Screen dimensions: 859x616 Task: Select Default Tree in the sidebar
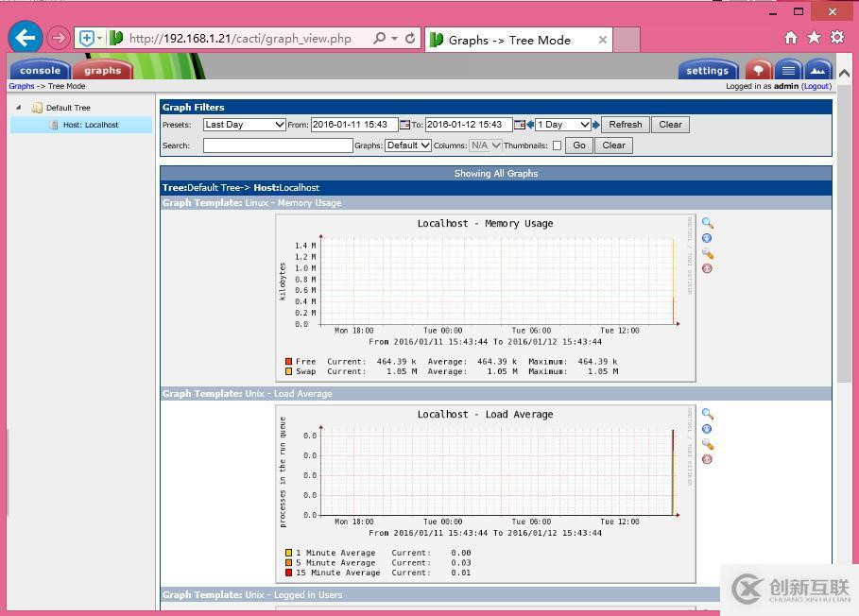68,108
